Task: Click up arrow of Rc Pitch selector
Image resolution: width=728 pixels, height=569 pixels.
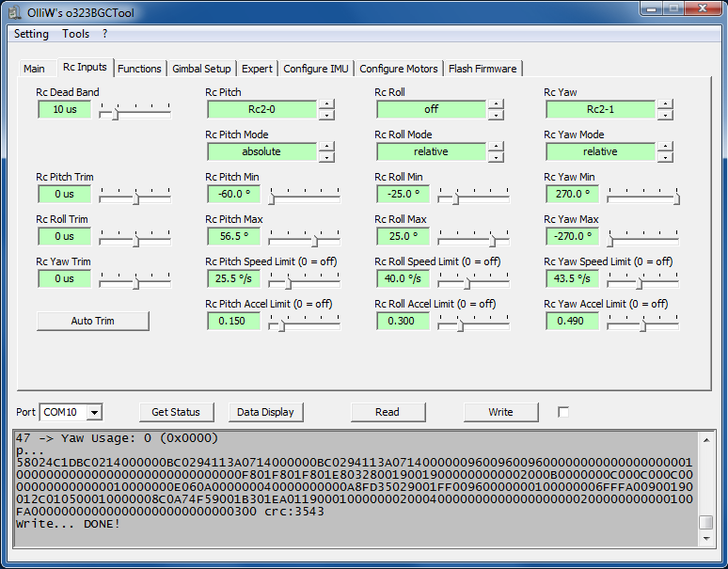Action: (x=326, y=103)
